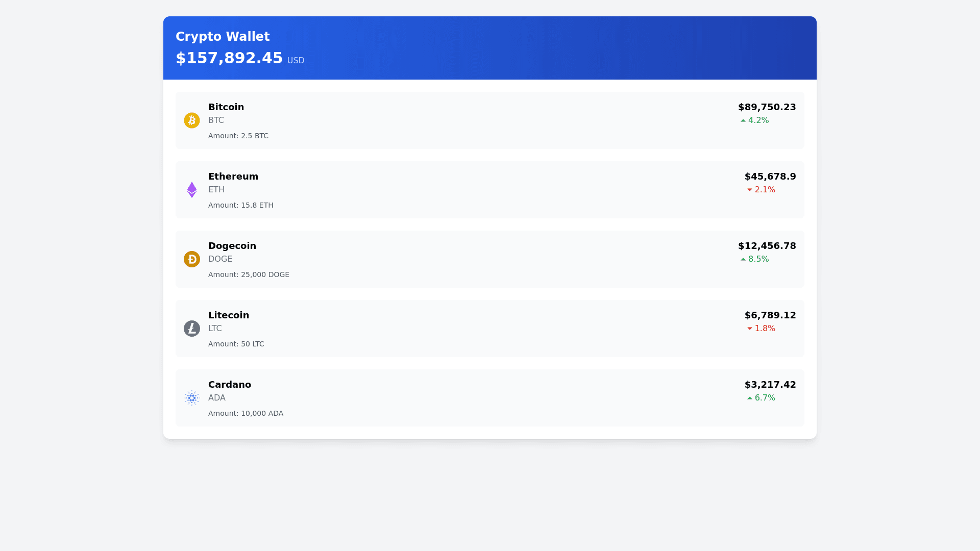Image resolution: width=980 pixels, height=551 pixels.
Task: Click red down arrow beside 1.8%
Action: tap(750, 329)
